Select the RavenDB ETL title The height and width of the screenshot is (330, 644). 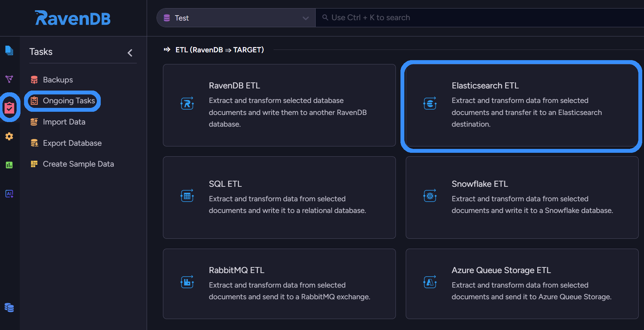(x=234, y=86)
